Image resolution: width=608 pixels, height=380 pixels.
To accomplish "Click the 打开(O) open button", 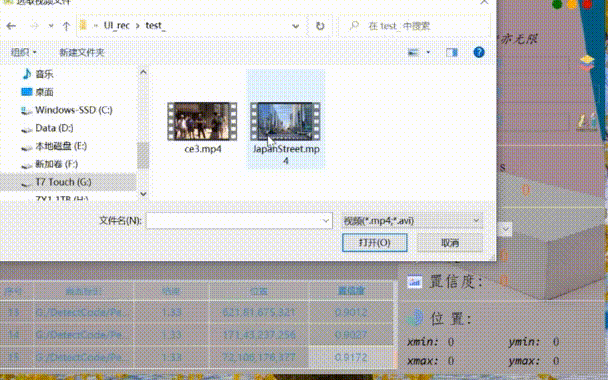I will click(x=375, y=243).
